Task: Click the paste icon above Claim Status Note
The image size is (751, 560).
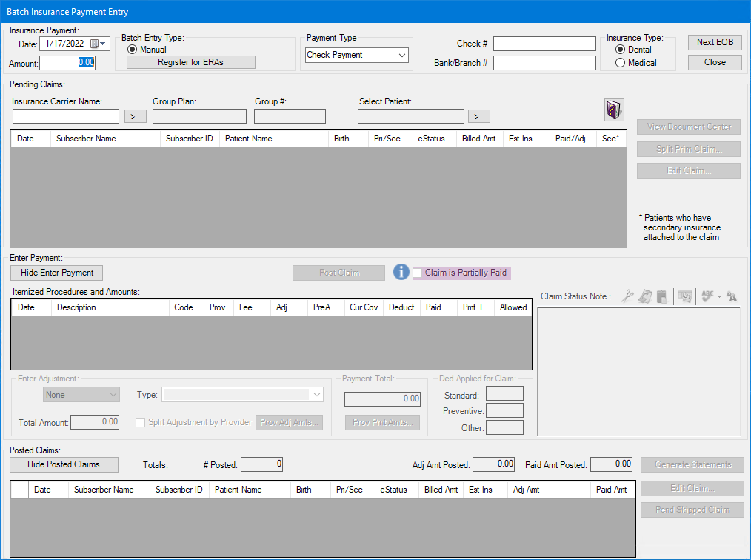Action: pyautogui.click(x=661, y=296)
